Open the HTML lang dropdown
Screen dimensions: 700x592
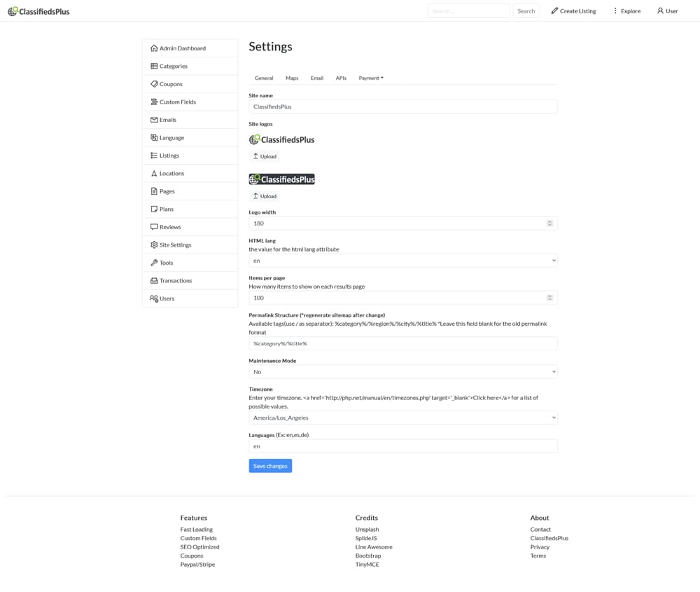(x=402, y=261)
